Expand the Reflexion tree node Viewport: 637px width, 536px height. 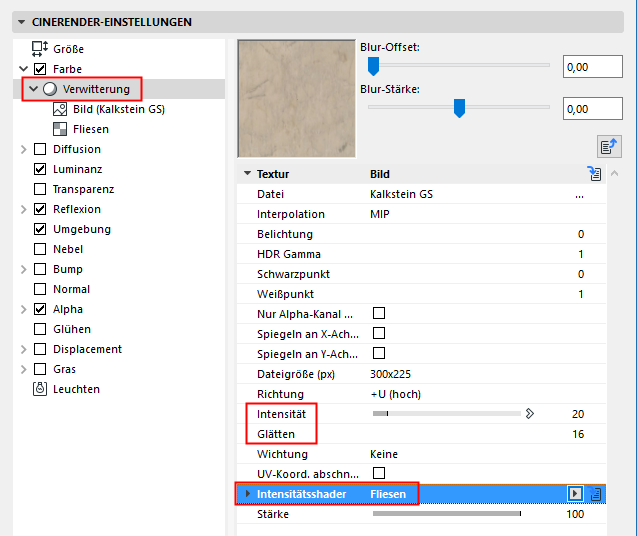(x=24, y=209)
